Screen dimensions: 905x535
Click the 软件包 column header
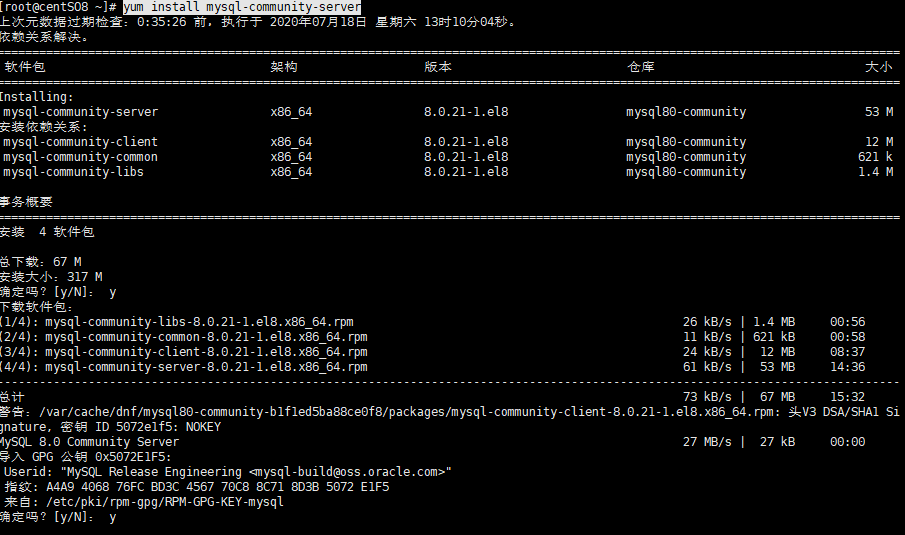pos(25,67)
